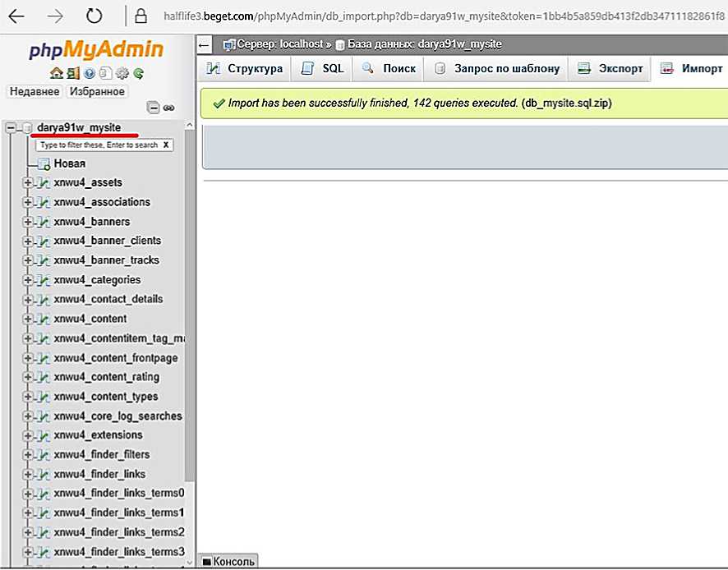This screenshot has height=570, width=728.
Task: Open navigation panel settings gear icon
Action: point(122,73)
